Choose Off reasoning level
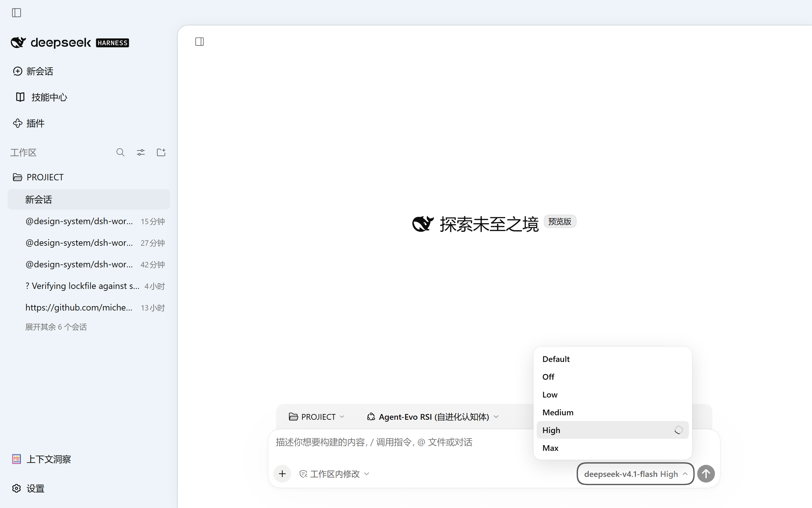 [613, 377]
